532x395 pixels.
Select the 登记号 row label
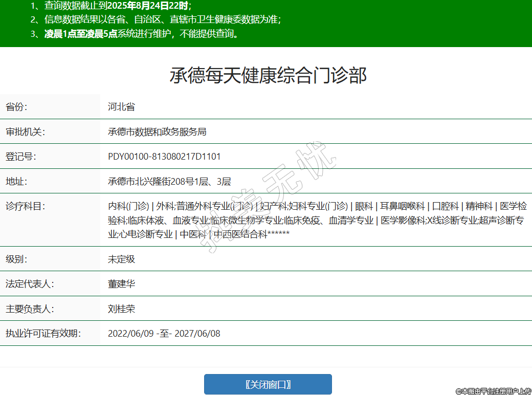click(21, 156)
